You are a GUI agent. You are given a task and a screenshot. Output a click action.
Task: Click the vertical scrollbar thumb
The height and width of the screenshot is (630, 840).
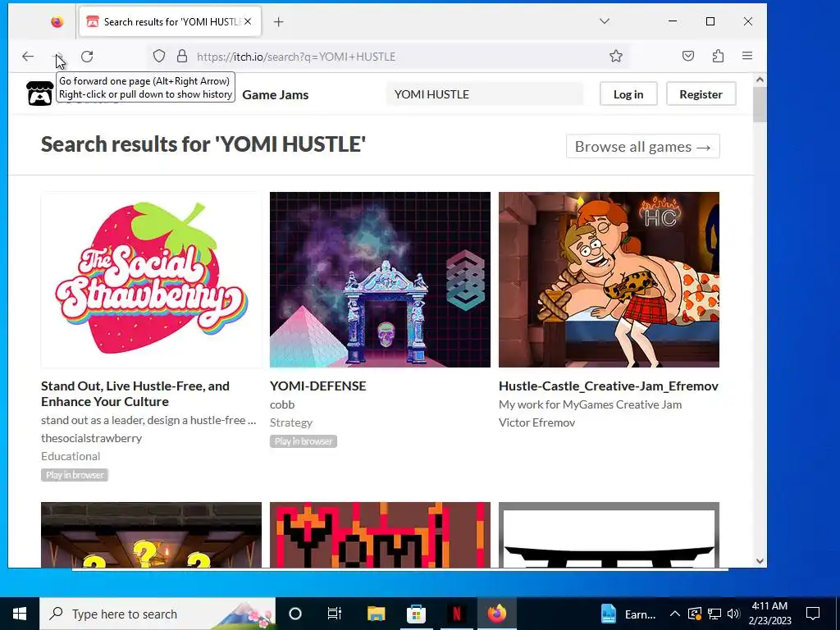(x=760, y=104)
